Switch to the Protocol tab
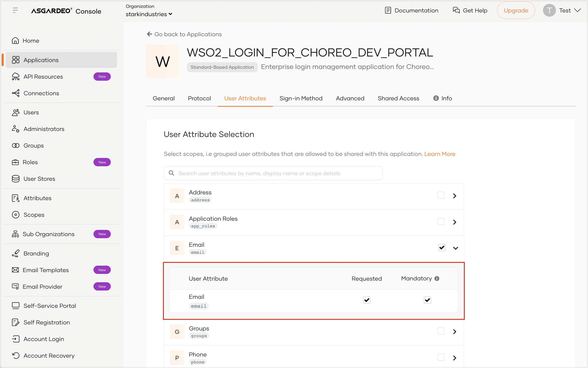Screen dimensions: 588x368 point(199,98)
